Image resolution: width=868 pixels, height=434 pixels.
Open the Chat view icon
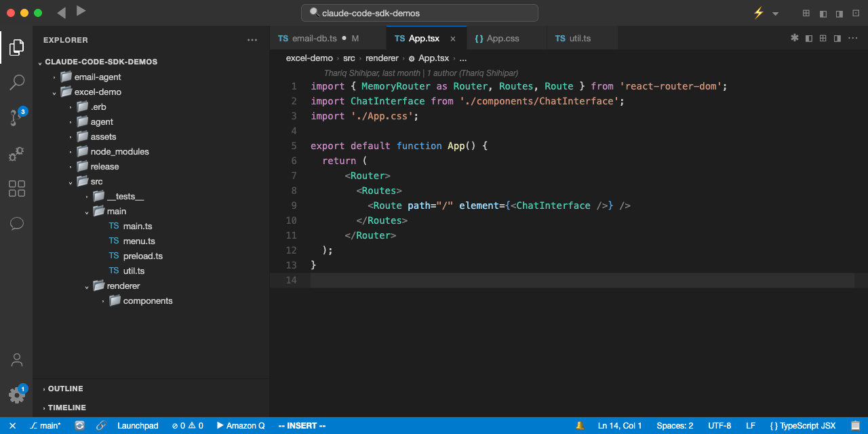tap(17, 224)
